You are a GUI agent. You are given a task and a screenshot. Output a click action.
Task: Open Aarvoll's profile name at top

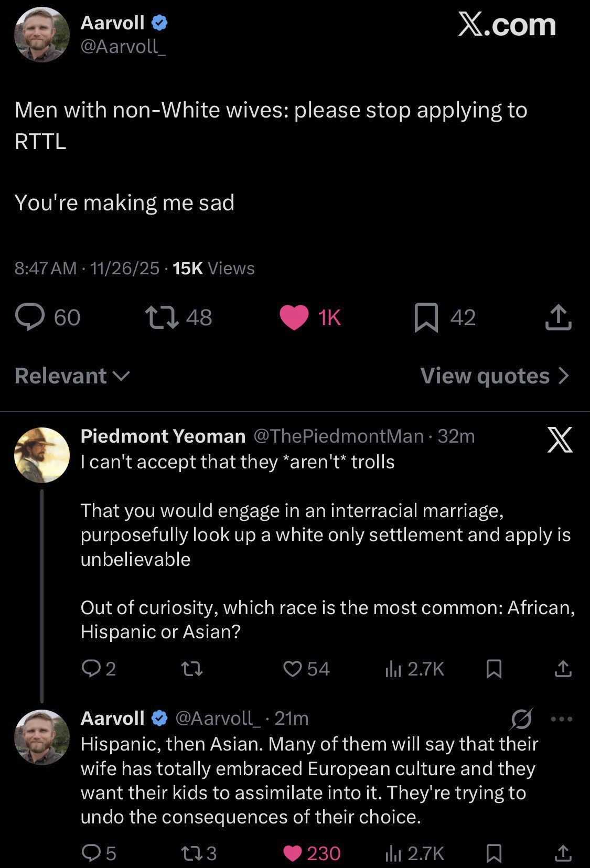point(112,23)
